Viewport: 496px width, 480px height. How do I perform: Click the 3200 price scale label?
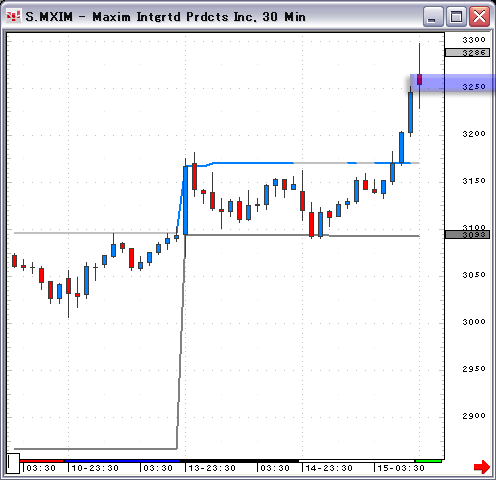474,134
